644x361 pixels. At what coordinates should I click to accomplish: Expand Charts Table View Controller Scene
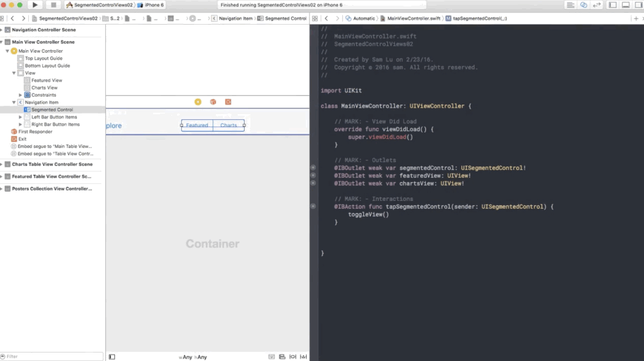[1, 164]
